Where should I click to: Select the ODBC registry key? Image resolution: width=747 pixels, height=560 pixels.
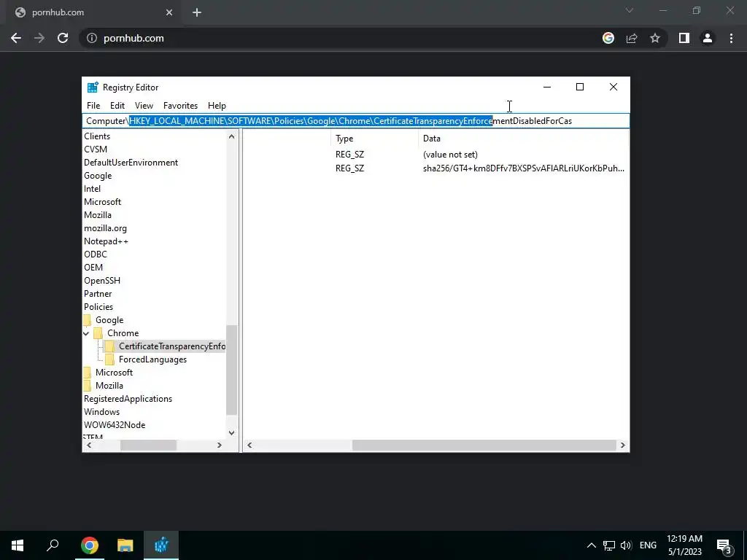coord(96,254)
